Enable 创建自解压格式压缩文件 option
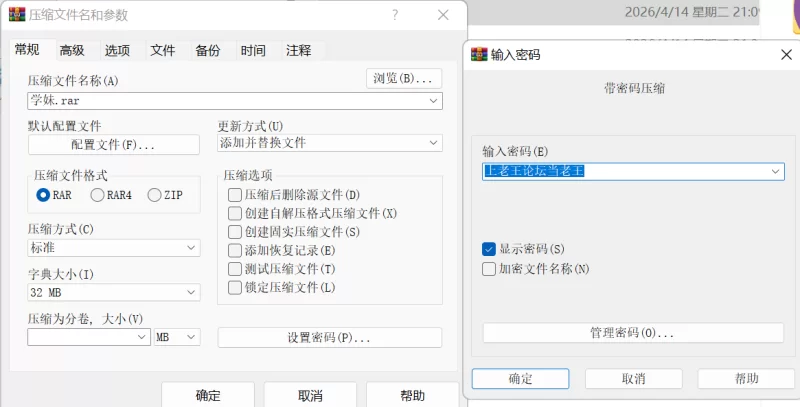The image size is (800, 407). (x=235, y=213)
